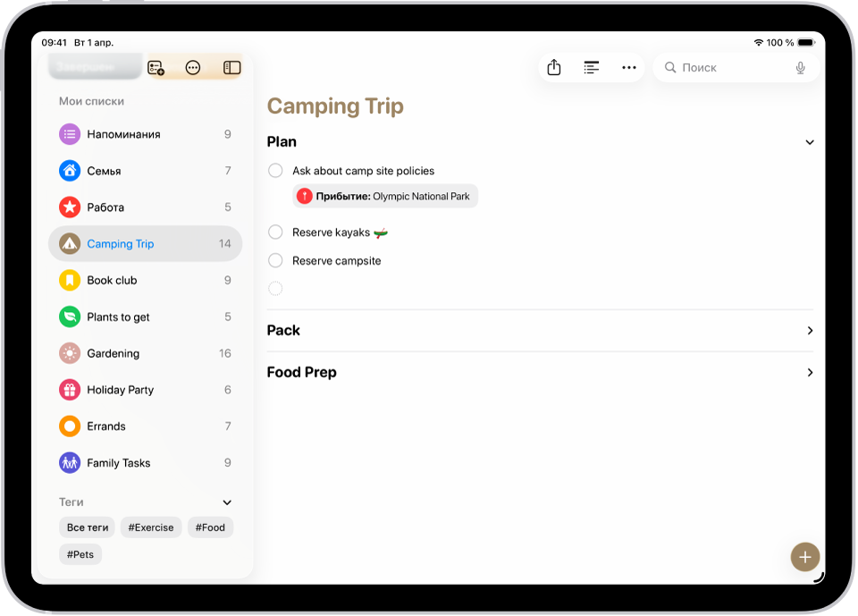The width and height of the screenshot is (858, 616).
Task: Tap the red location pin icon
Action: 304,196
